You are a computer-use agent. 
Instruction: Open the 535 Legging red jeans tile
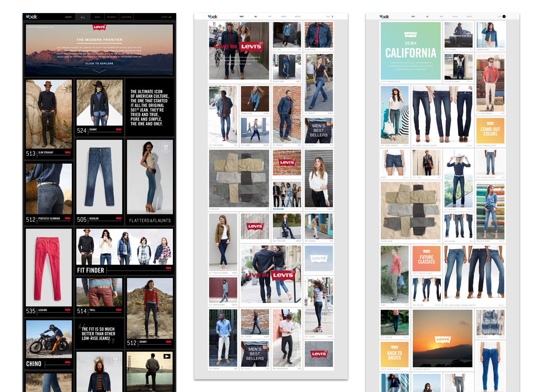click(x=49, y=272)
